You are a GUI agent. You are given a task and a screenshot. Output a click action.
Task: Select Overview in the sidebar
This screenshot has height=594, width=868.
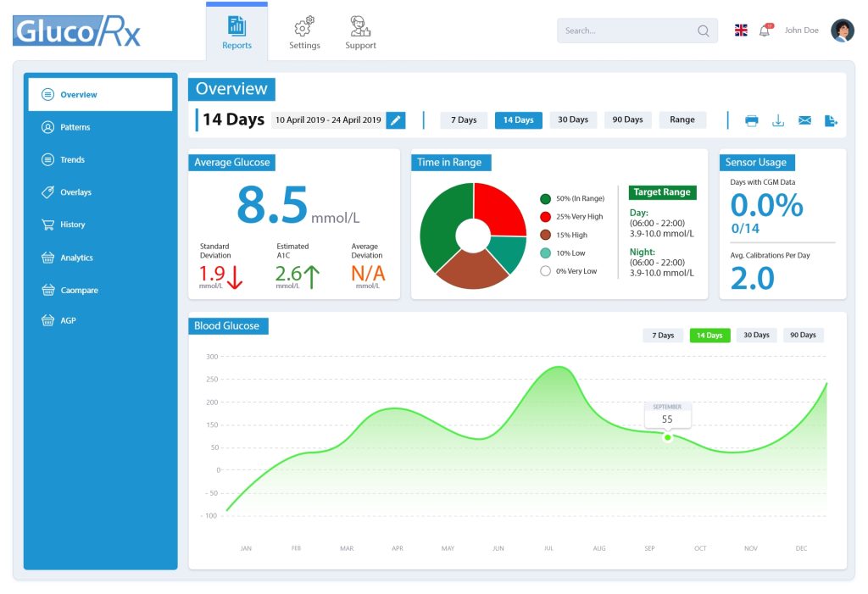[100, 95]
